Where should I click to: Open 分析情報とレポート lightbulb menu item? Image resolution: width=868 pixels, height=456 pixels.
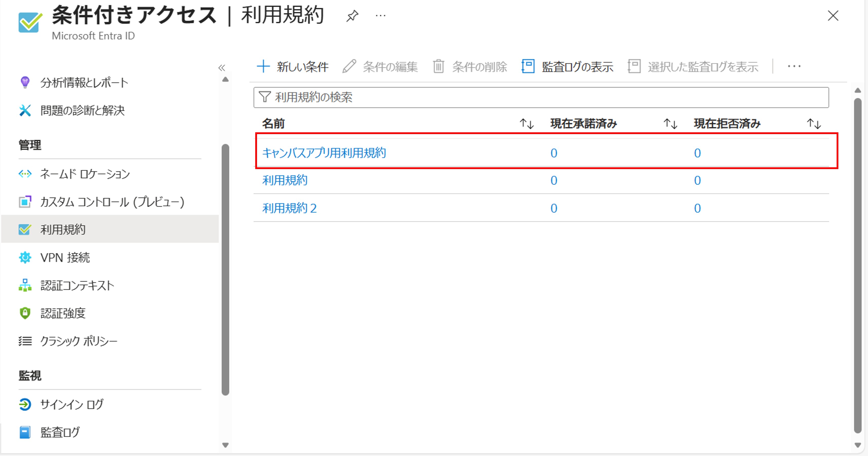(x=84, y=83)
